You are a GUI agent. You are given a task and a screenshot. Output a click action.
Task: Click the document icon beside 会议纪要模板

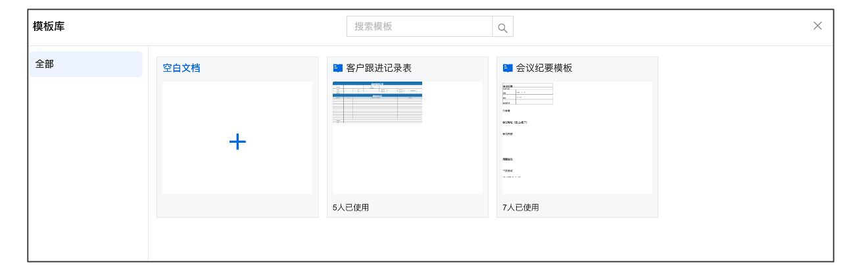click(508, 68)
